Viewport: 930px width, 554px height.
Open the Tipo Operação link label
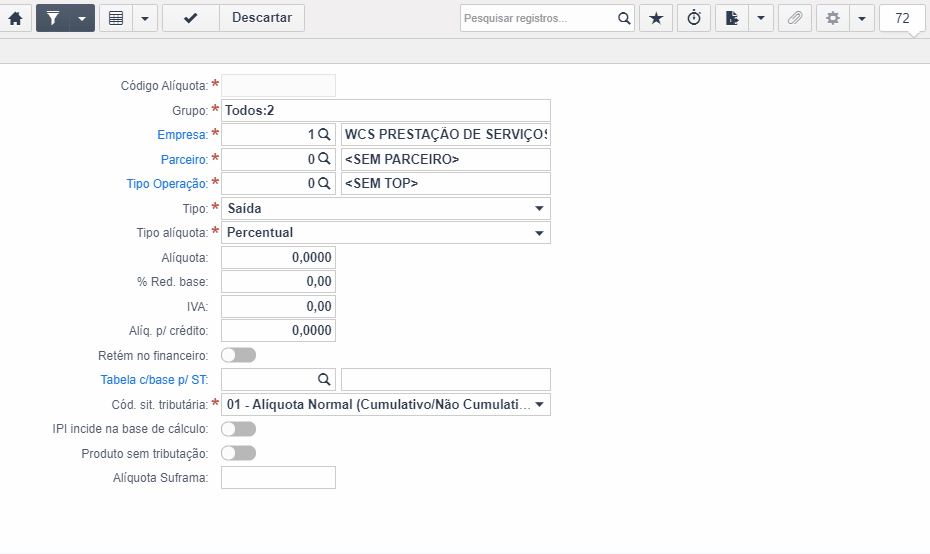(167, 184)
